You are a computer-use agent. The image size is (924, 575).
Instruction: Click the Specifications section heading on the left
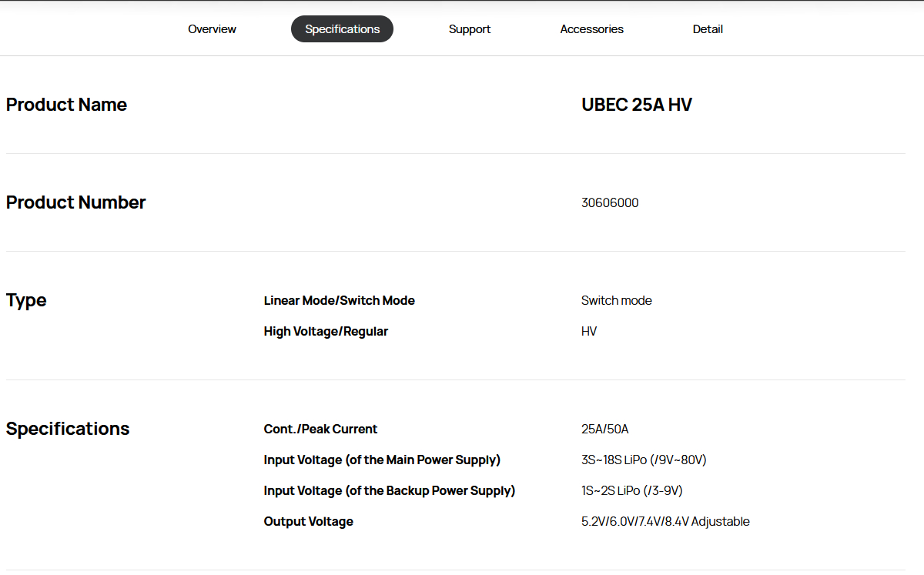(68, 429)
